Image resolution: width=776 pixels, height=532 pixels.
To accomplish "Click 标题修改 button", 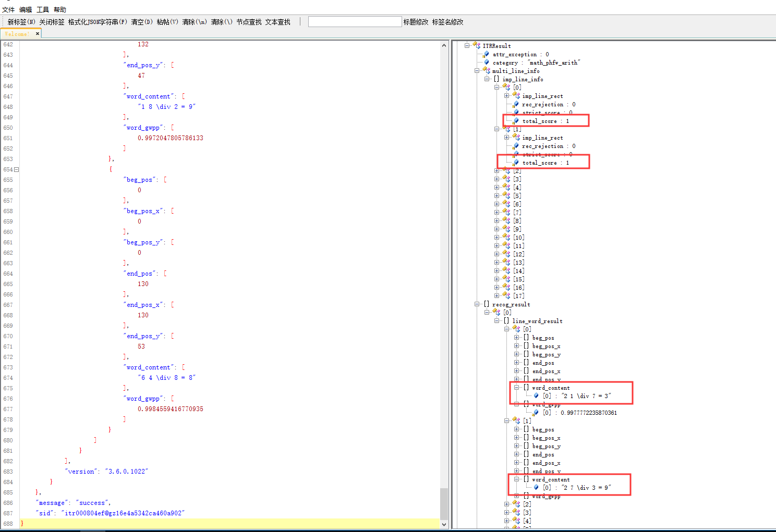I will pyautogui.click(x=416, y=22).
